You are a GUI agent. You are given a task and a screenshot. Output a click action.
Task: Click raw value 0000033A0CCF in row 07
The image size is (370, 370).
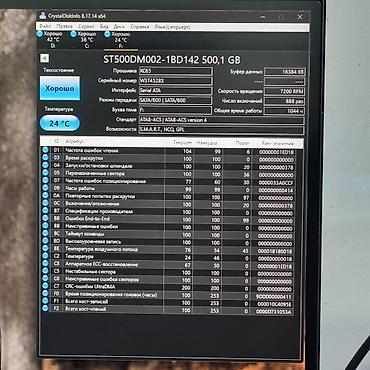pyautogui.click(x=276, y=182)
